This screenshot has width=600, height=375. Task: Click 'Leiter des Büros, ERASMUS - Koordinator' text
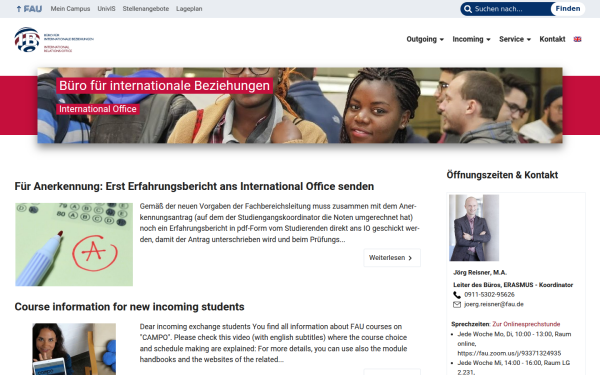pyautogui.click(x=513, y=285)
